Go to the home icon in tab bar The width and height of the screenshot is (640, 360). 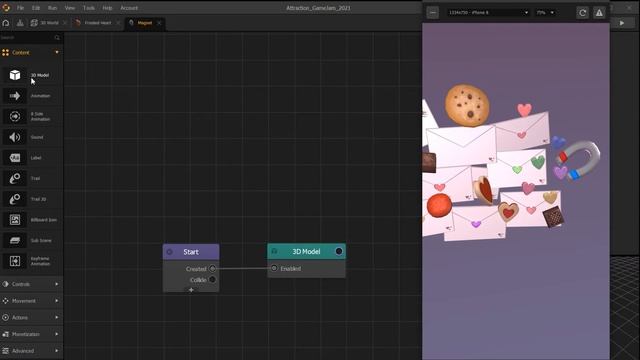click(x=6, y=23)
